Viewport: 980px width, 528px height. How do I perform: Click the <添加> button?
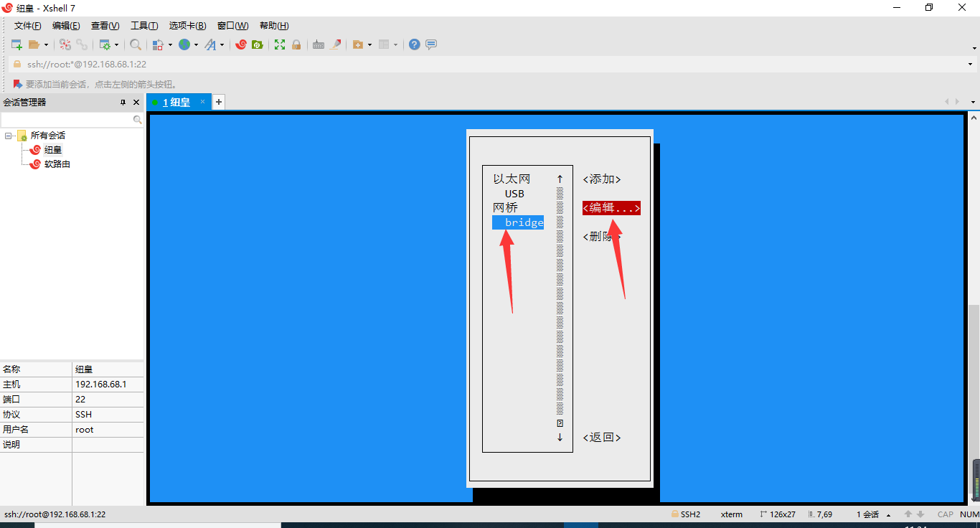(602, 179)
